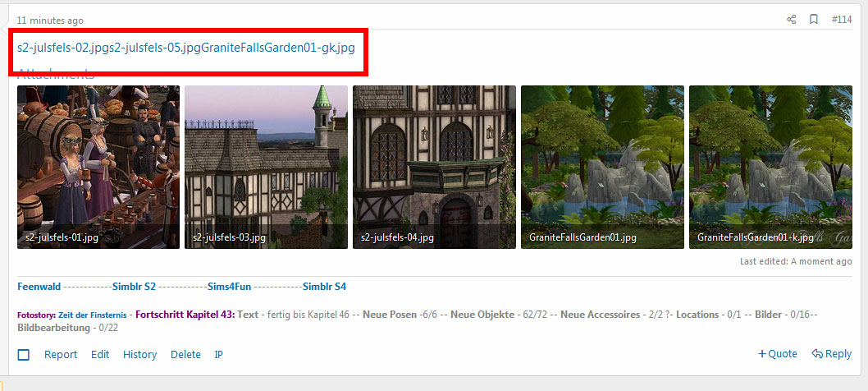Open the Zeit der Finsternis fotostory link

[93, 315]
